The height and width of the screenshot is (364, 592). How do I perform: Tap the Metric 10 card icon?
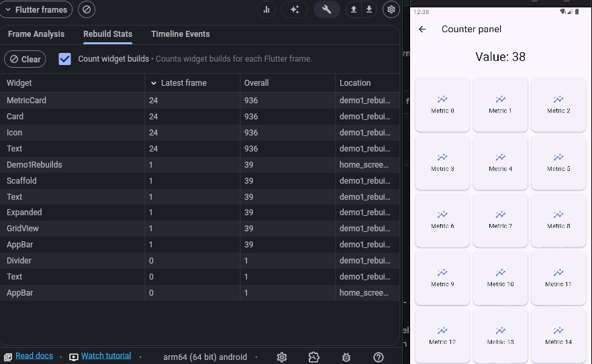coord(500,272)
